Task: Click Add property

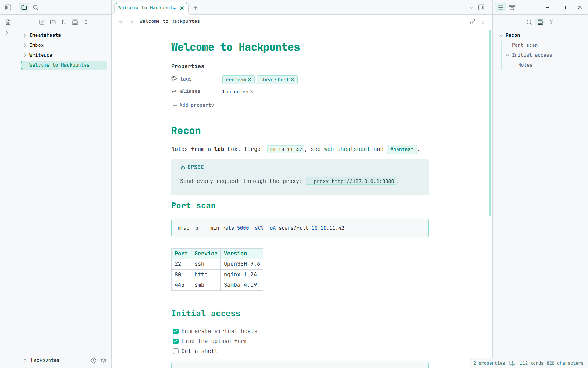Action: click(x=193, y=105)
